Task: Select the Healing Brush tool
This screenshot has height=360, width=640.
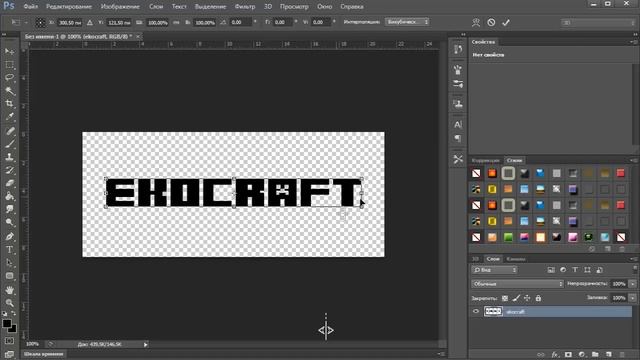Action: tap(9, 131)
